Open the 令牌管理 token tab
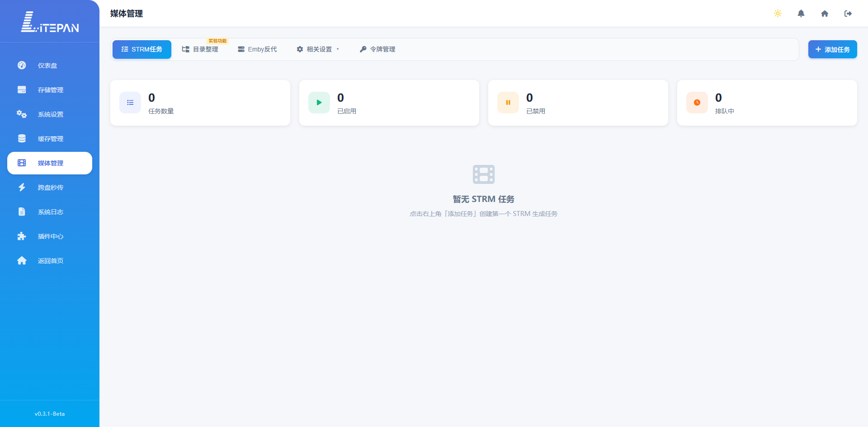Image resolution: width=868 pixels, height=427 pixels. tap(377, 49)
